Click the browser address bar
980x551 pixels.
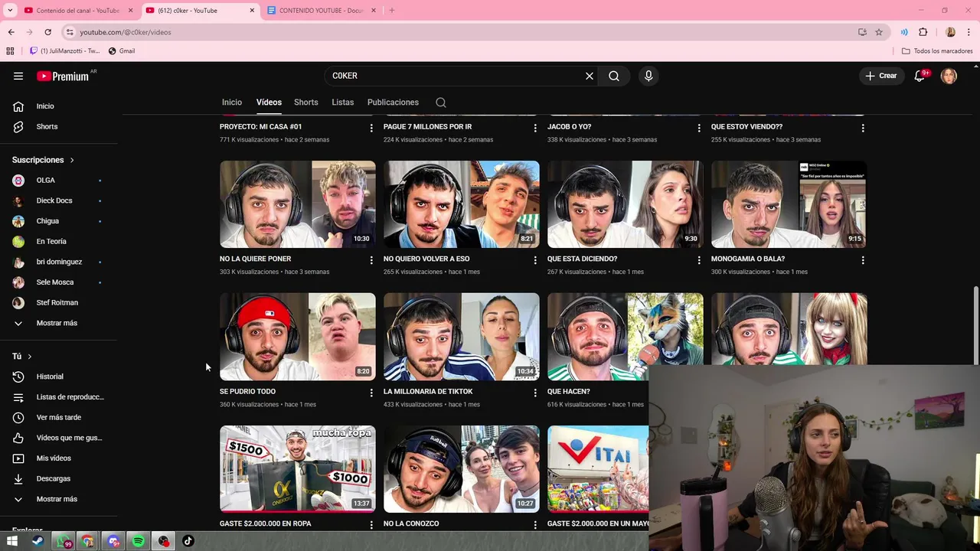(x=459, y=32)
